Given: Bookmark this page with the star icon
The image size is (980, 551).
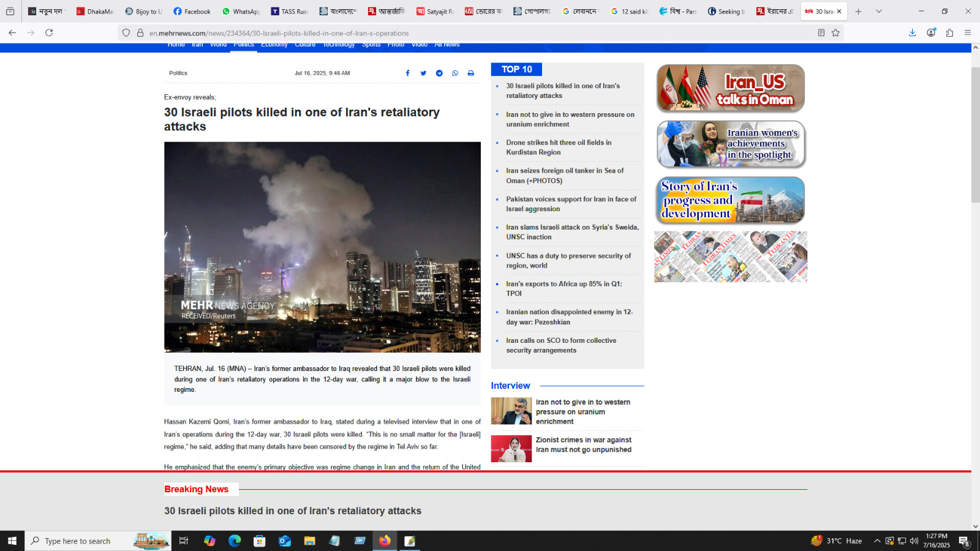Looking at the screenshot, I should pos(835,33).
